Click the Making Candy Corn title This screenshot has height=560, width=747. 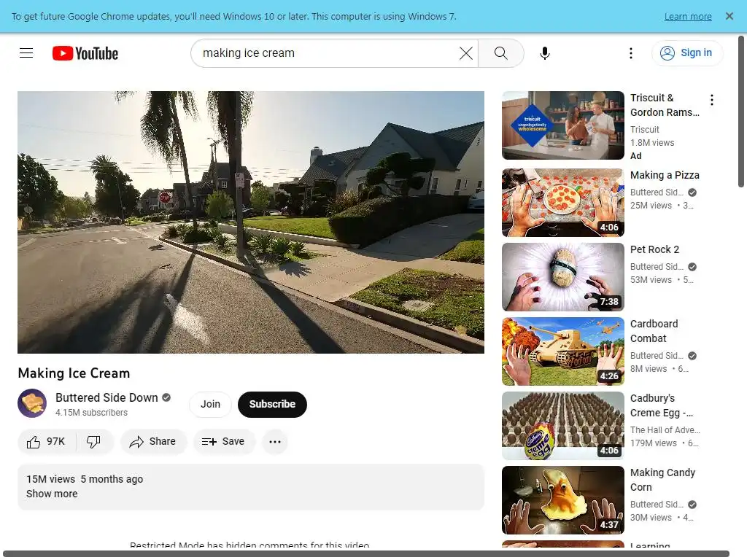[662, 480]
